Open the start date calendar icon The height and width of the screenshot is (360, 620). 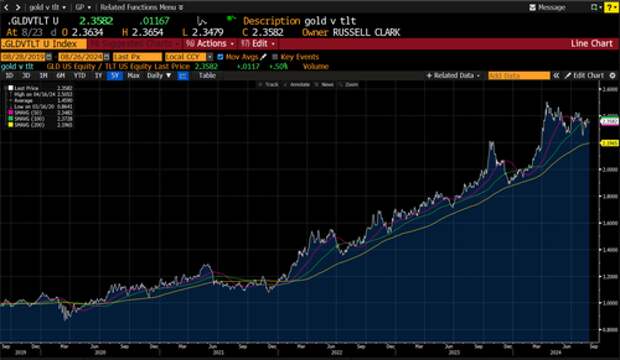pyautogui.click(x=49, y=57)
